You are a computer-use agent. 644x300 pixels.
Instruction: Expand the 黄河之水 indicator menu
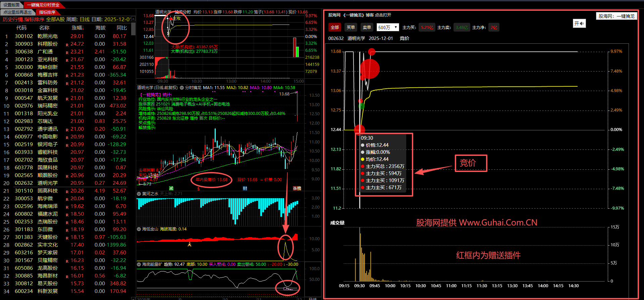(x=139, y=194)
